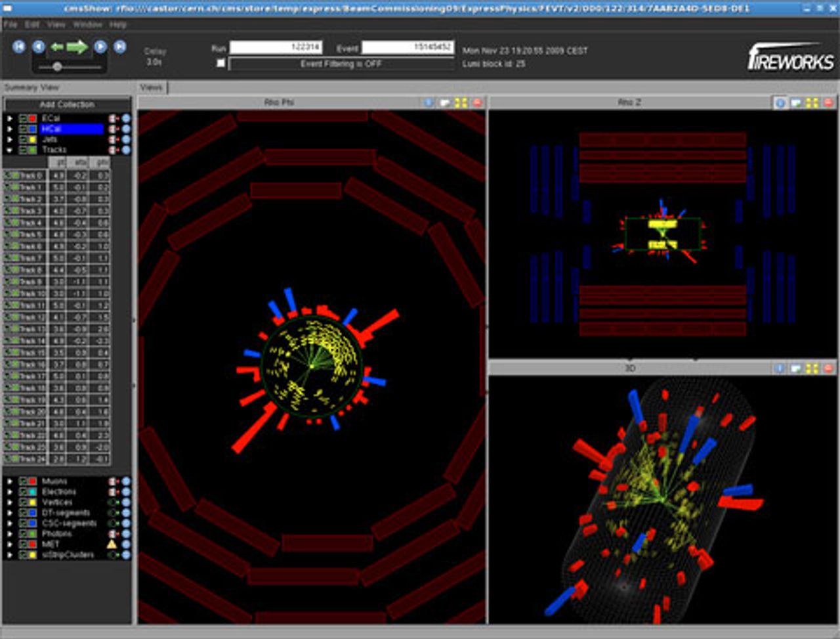Click the small green backward arrow

pos(57,47)
